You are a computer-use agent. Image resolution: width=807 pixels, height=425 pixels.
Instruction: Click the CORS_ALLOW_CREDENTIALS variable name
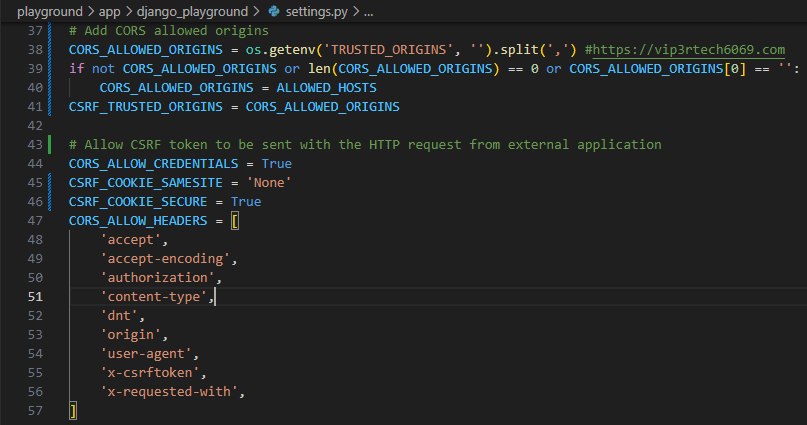pos(151,163)
